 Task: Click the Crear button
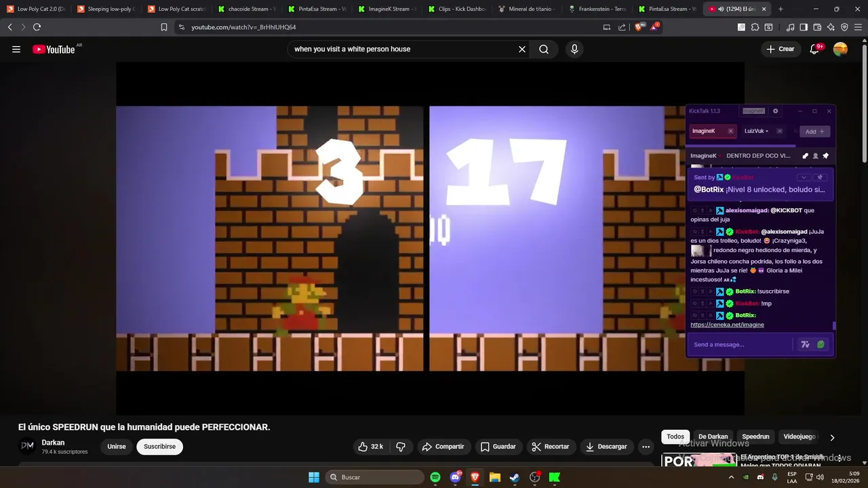tap(780, 49)
